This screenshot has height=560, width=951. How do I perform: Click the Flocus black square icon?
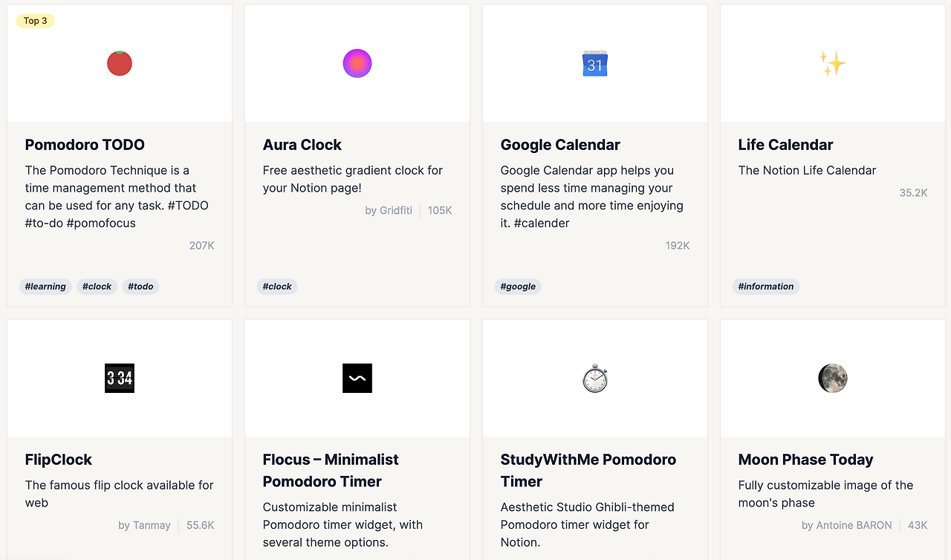357,378
